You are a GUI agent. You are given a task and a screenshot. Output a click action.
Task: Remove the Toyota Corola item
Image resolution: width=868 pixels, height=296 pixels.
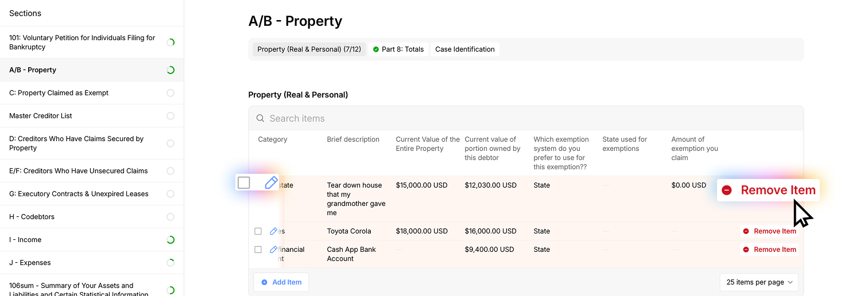click(x=769, y=231)
